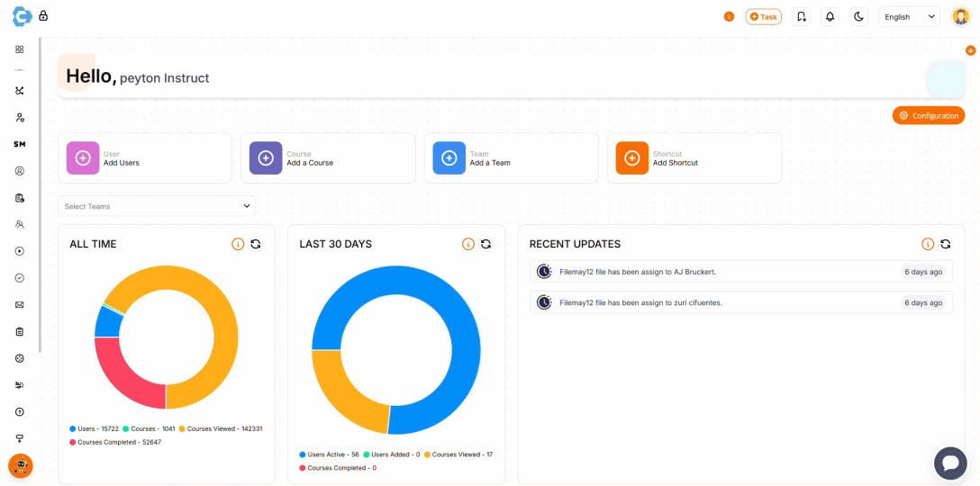Toggle the sidebar lock icon
This screenshot has height=486, width=980.
point(43,15)
